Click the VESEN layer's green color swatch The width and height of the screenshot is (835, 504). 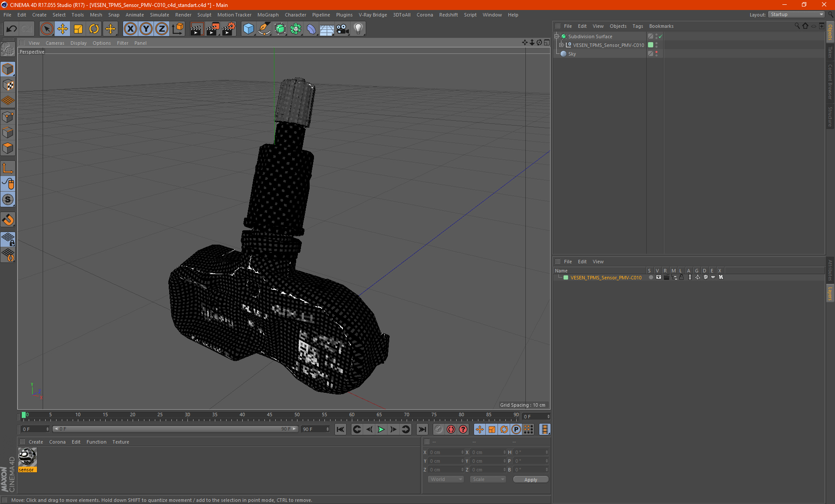coord(566,278)
